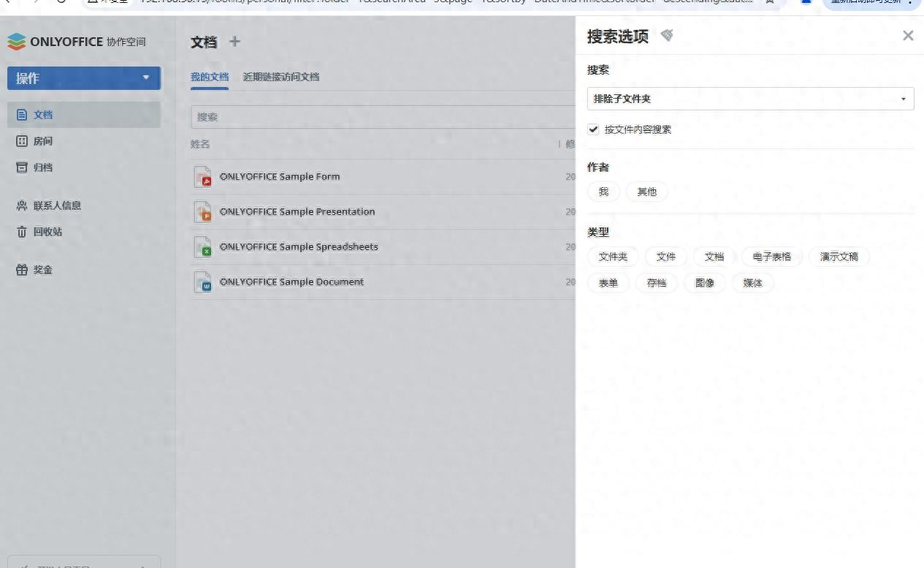
Task: Click the 搜索 input field
Action: click(x=383, y=117)
